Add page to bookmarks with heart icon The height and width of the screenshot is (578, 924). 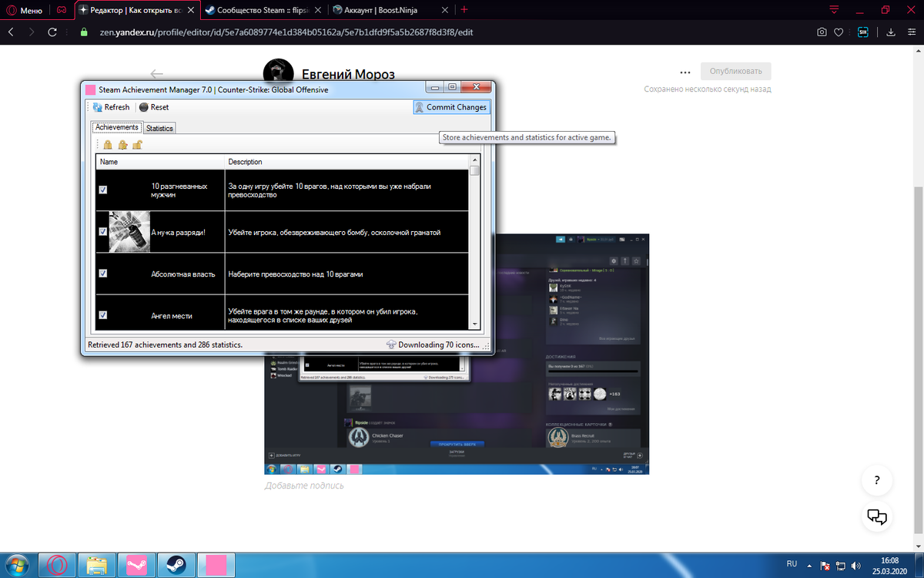pyautogui.click(x=839, y=32)
